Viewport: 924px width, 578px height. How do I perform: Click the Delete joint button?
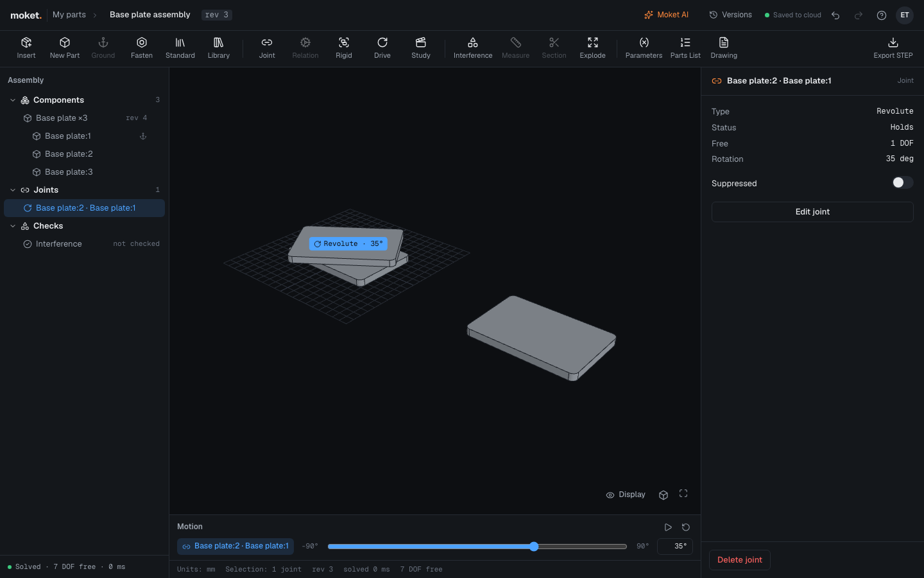point(740,560)
